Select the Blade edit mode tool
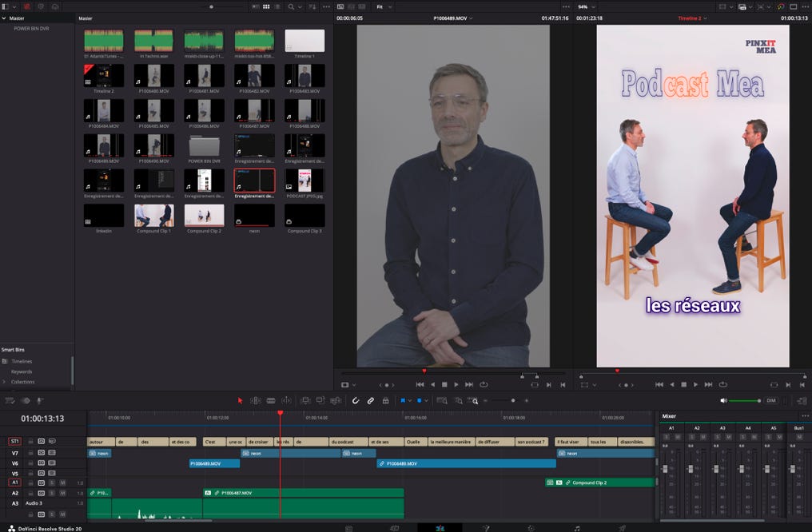Viewport: 812px width, 532px height. (x=271, y=400)
